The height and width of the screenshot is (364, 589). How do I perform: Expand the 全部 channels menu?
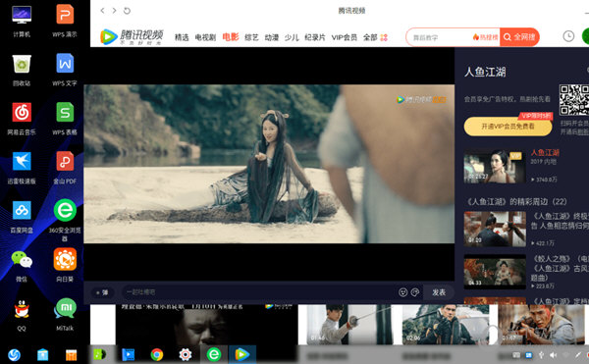tap(375, 37)
